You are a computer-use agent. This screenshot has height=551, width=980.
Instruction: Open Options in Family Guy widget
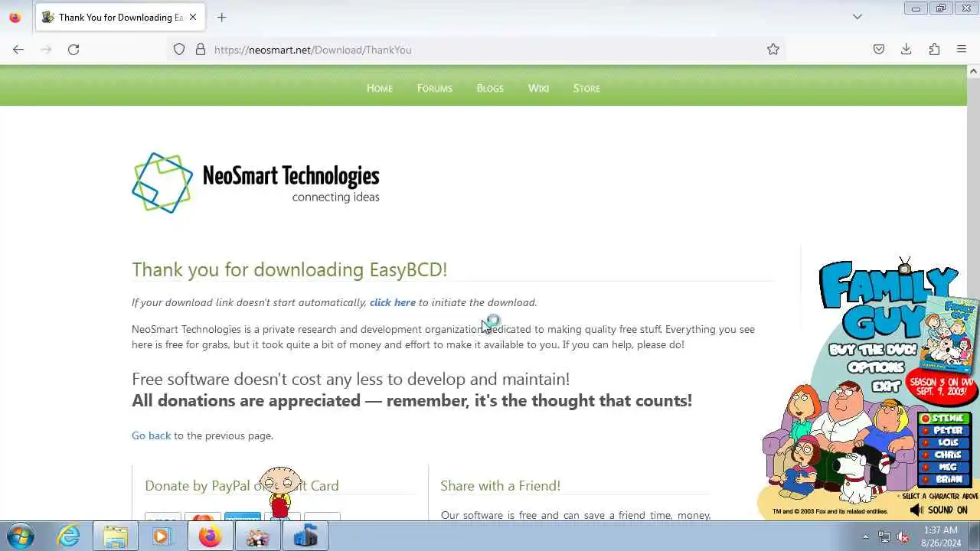coord(875,367)
